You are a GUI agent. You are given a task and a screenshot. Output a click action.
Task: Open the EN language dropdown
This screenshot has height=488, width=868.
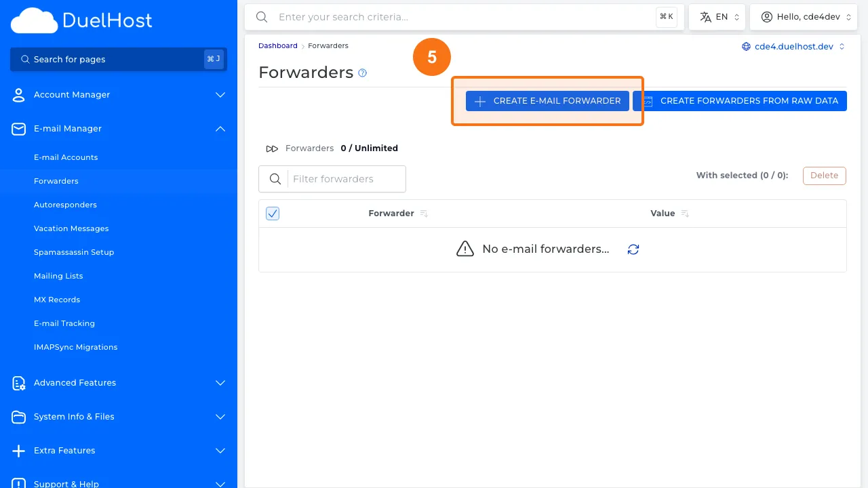pyautogui.click(x=717, y=16)
